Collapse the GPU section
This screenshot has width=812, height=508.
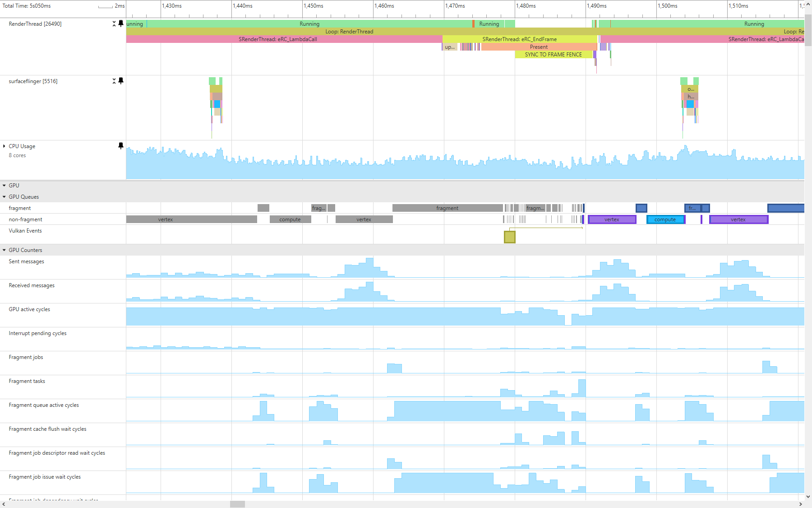pyautogui.click(x=4, y=185)
